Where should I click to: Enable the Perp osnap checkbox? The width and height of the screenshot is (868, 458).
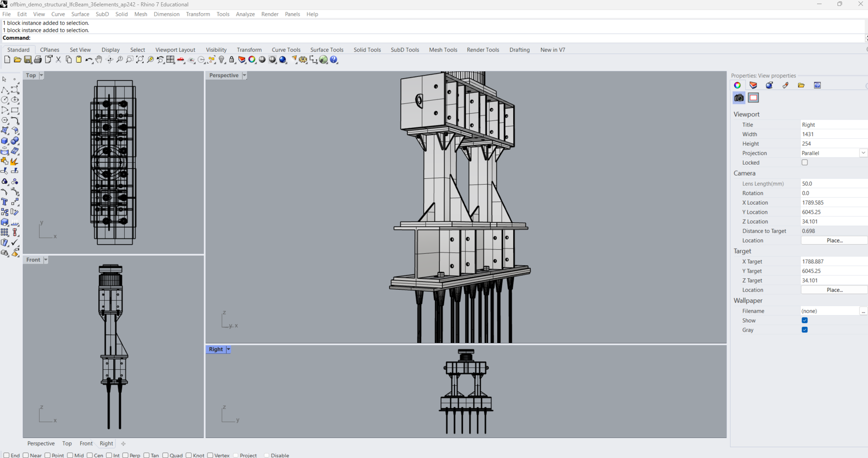pyautogui.click(x=126, y=455)
